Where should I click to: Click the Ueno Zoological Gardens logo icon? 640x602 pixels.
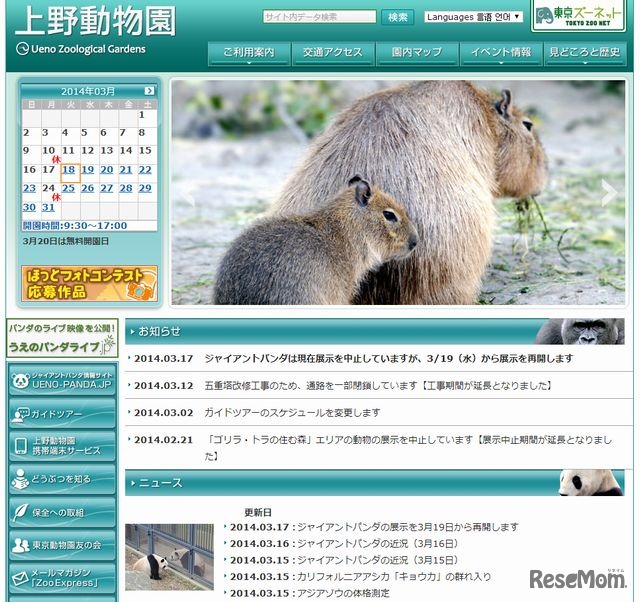click(22, 49)
